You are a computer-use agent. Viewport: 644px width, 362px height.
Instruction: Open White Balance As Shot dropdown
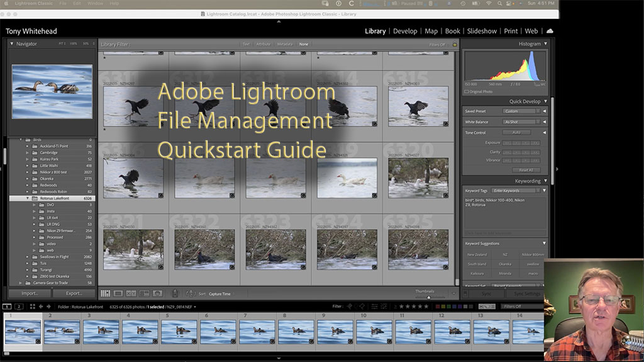(x=521, y=122)
